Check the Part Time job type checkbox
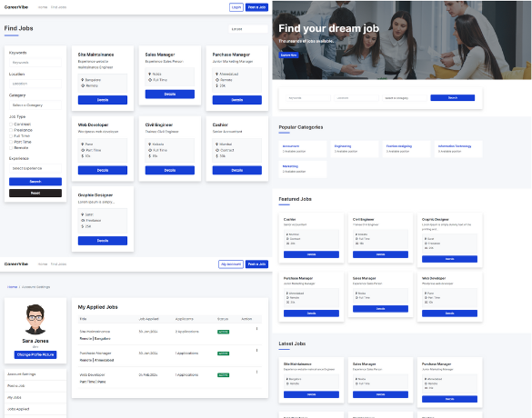 11,142
